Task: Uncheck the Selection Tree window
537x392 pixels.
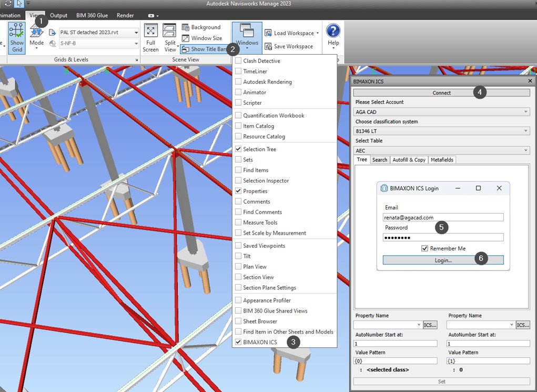Action: 238,149
